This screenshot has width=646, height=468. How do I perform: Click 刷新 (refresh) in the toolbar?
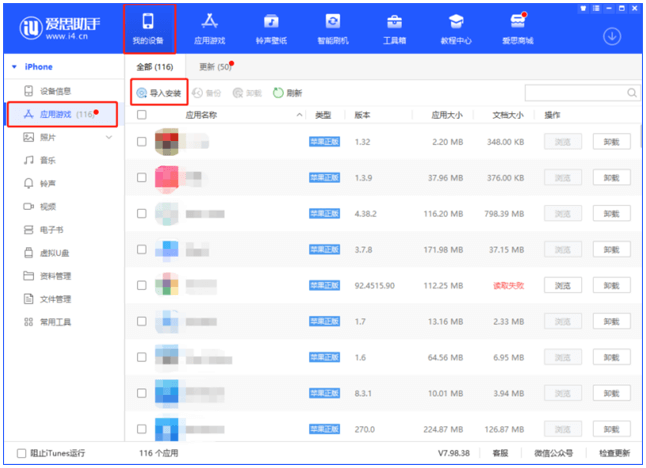click(x=287, y=93)
